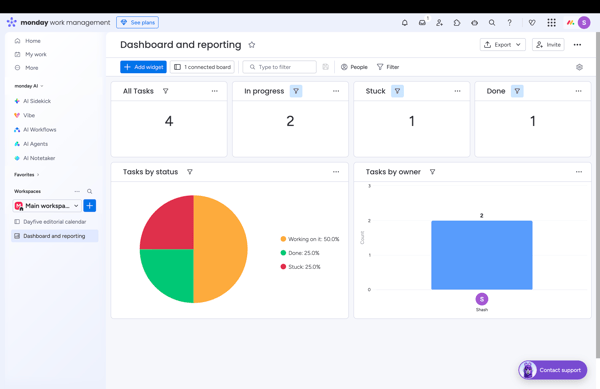The width and height of the screenshot is (600, 389).
Task: Open Stuck widget filter
Action: (397, 91)
